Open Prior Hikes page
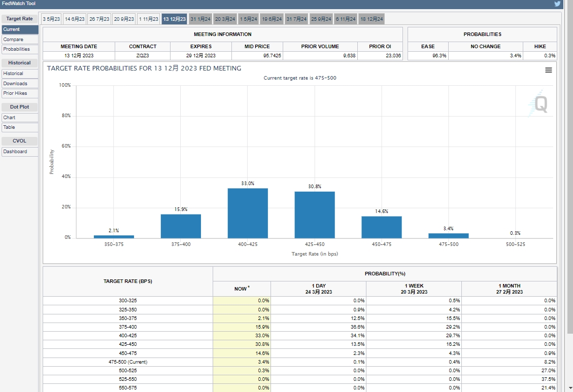This screenshot has height=392, width=573. (15, 93)
